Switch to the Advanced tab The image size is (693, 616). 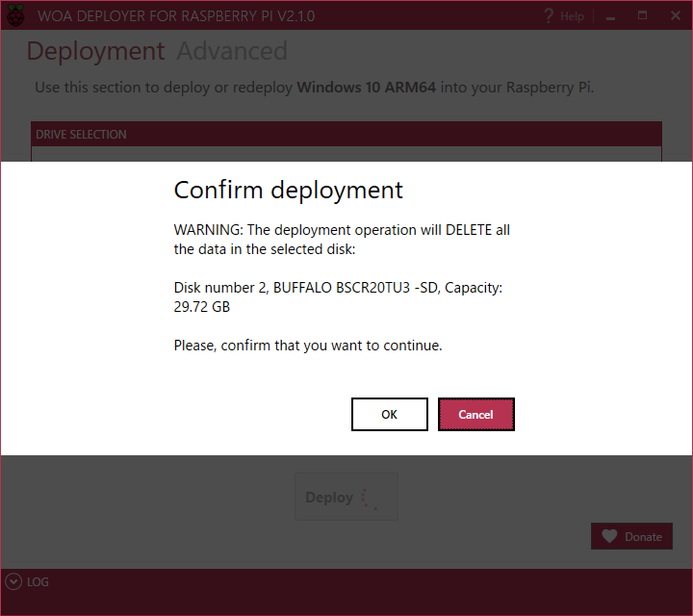(232, 51)
